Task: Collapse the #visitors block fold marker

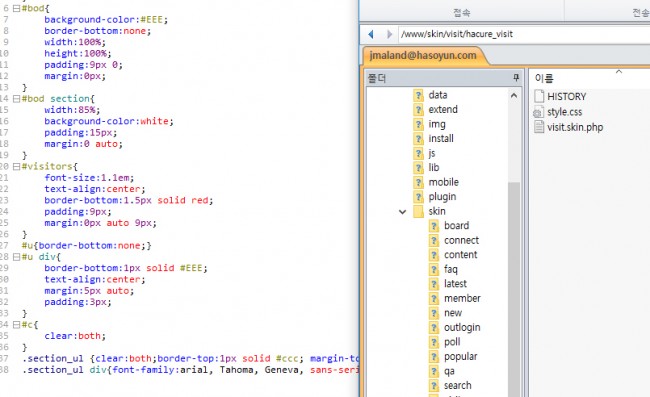Action: coord(16,166)
